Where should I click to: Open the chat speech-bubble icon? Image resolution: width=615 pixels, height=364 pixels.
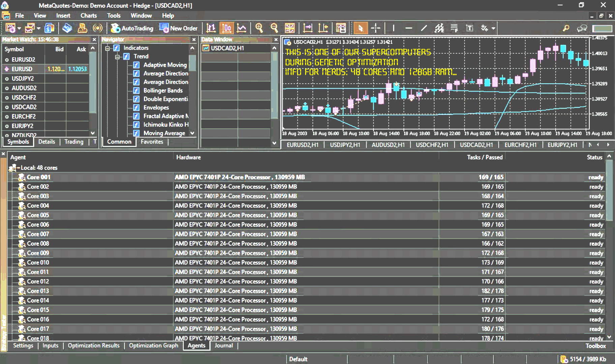coord(582,28)
